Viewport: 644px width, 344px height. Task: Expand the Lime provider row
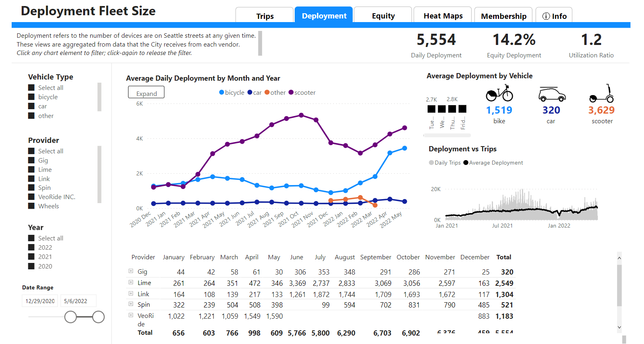pos(131,283)
